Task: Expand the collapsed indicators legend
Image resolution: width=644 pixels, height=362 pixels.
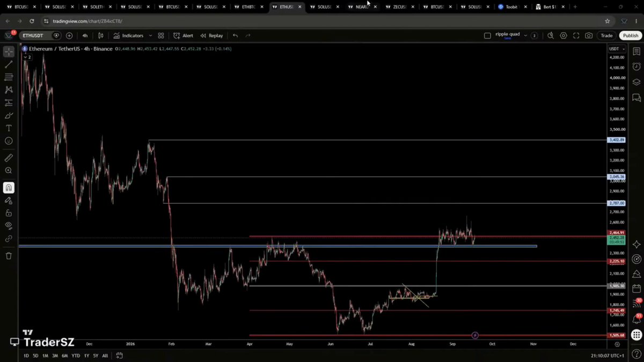Action: click(27, 57)
